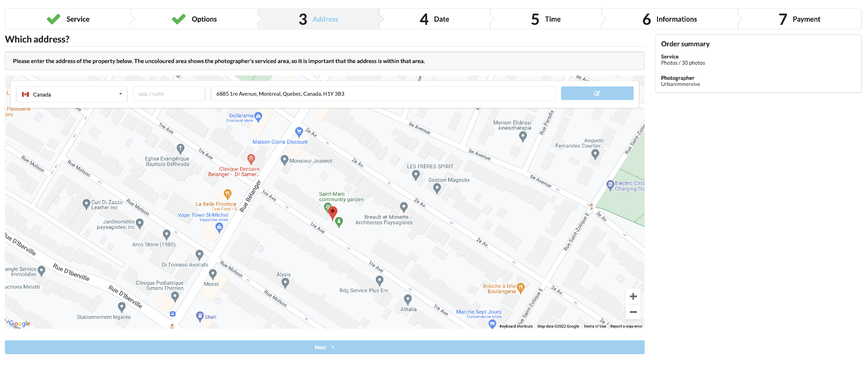
Task: Click the Dollarama shopping marker icon
Action: point(258,116)
